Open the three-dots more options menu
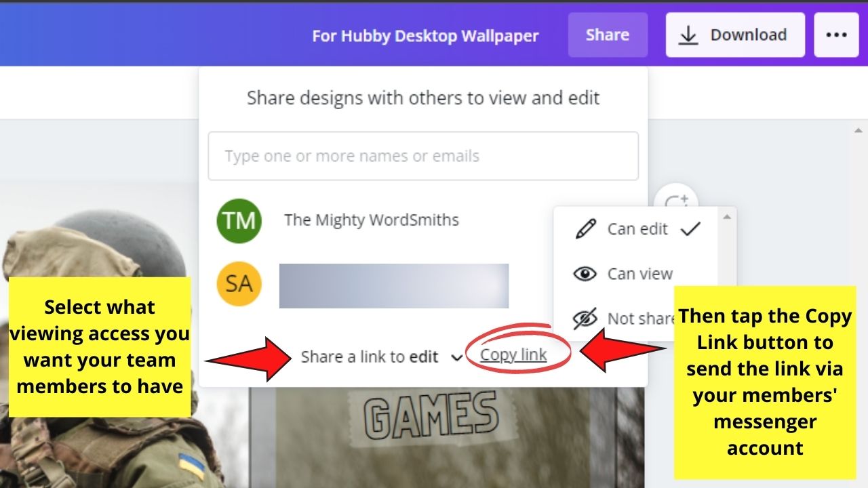The width and height of the screenshot is (868, 488). pyautogui.click(x=836, y=35)
